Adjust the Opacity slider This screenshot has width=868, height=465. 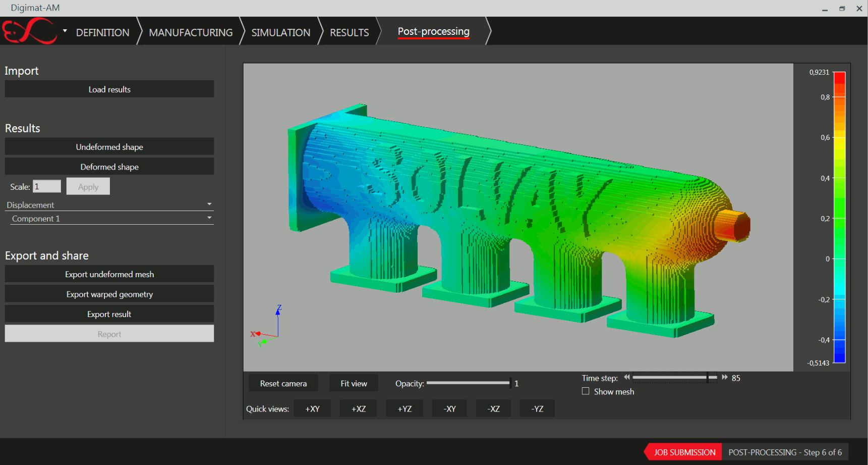click(468, 383)
